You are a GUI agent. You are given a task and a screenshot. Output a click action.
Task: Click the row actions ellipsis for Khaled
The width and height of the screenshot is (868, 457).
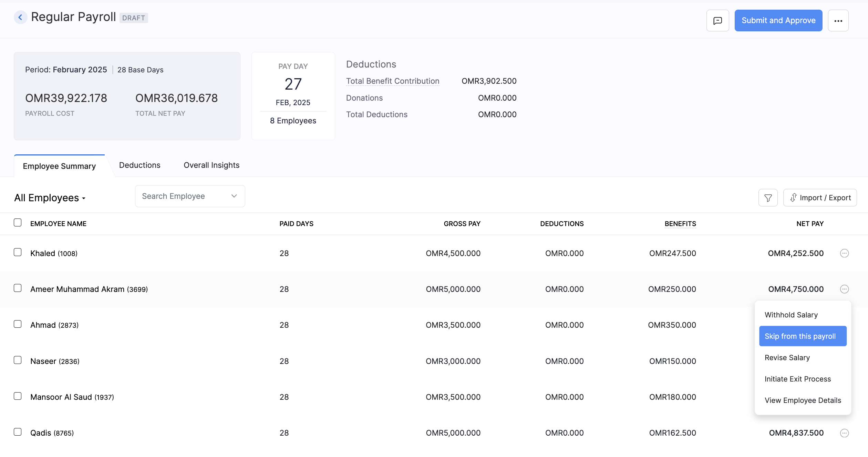(x=845, y=253)
